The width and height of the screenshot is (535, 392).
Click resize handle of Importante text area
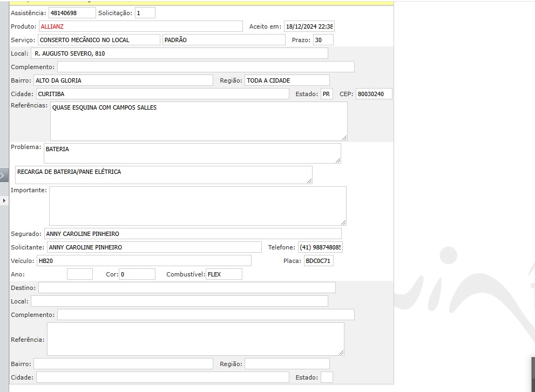[343, 222]
